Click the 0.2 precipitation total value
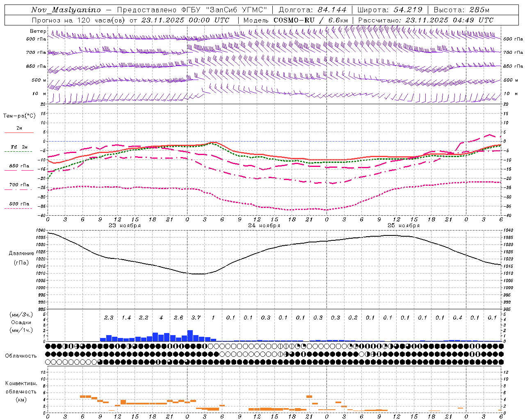 pyautogui.click(x=353, y=317)
